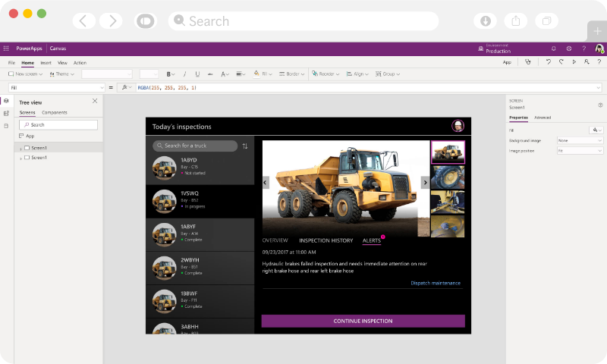Open the INSPECTION HISTORY tab
The width and height of the screenshot is (607, 364).
point(326,240)
